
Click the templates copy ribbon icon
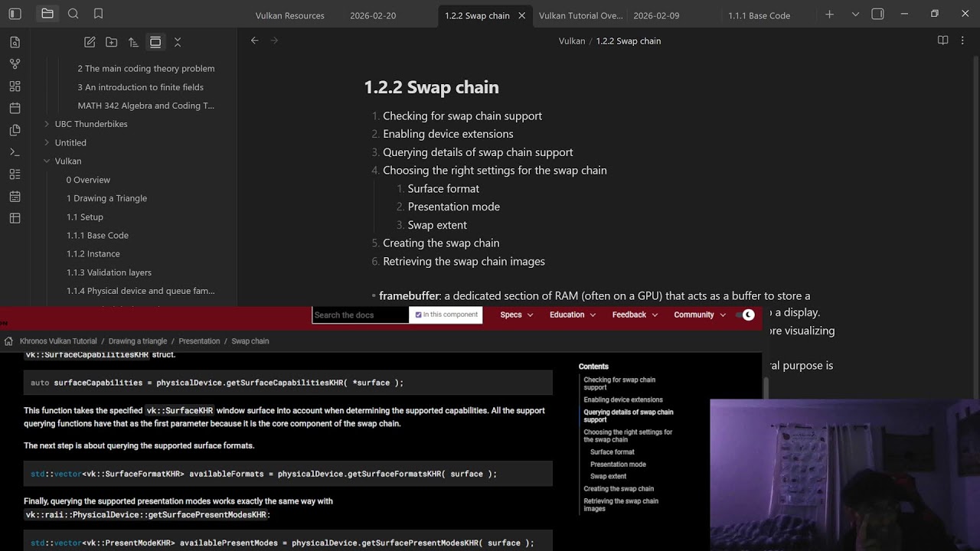click(15, 130)
